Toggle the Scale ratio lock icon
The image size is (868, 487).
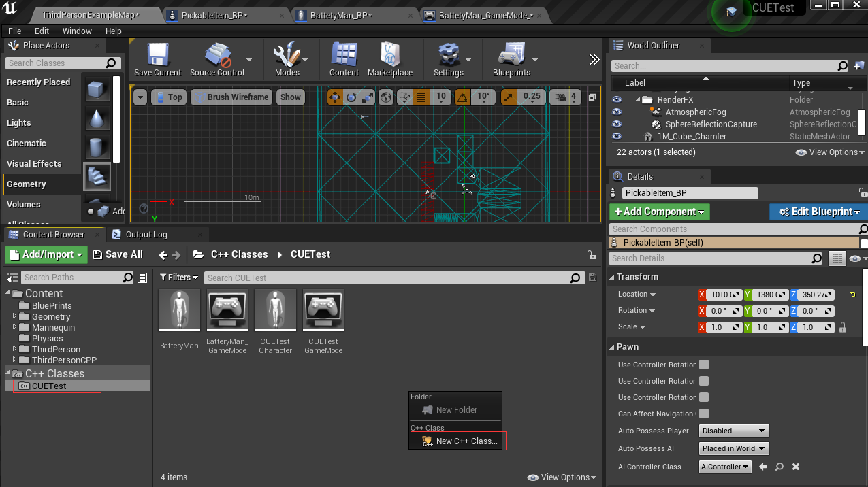click(843, 327)
